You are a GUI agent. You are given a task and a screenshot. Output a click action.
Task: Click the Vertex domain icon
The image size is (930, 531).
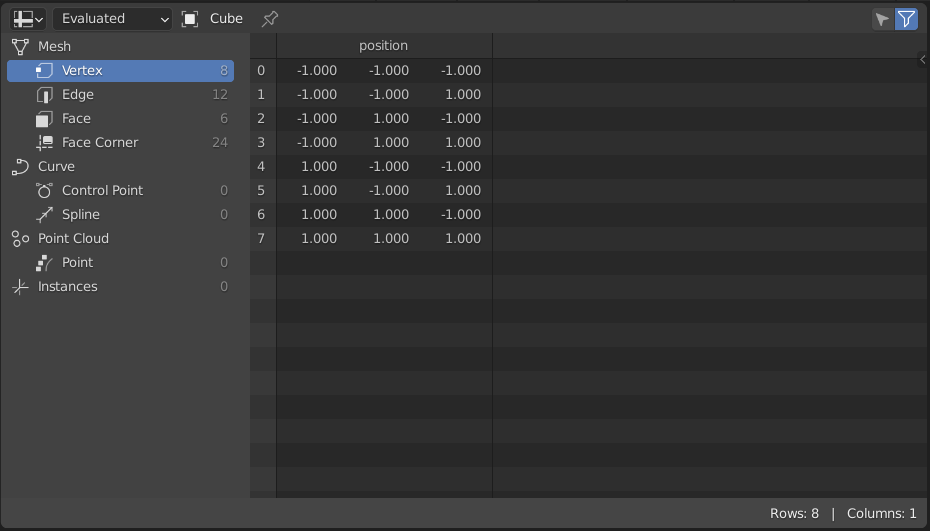[44, 71]
